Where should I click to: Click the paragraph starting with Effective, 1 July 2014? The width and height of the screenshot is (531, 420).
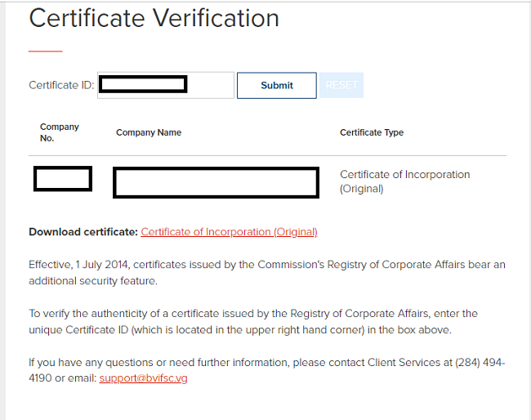tap(267, 272)
